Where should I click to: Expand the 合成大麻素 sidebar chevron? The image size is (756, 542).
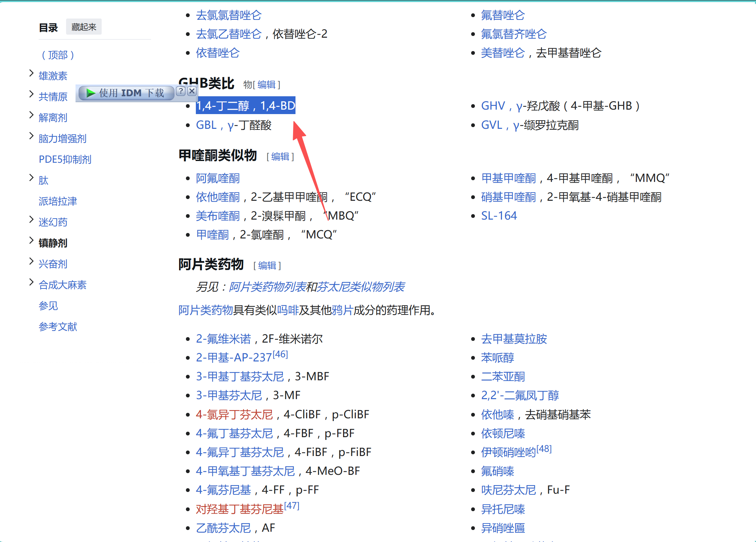[x=31, y=282]
